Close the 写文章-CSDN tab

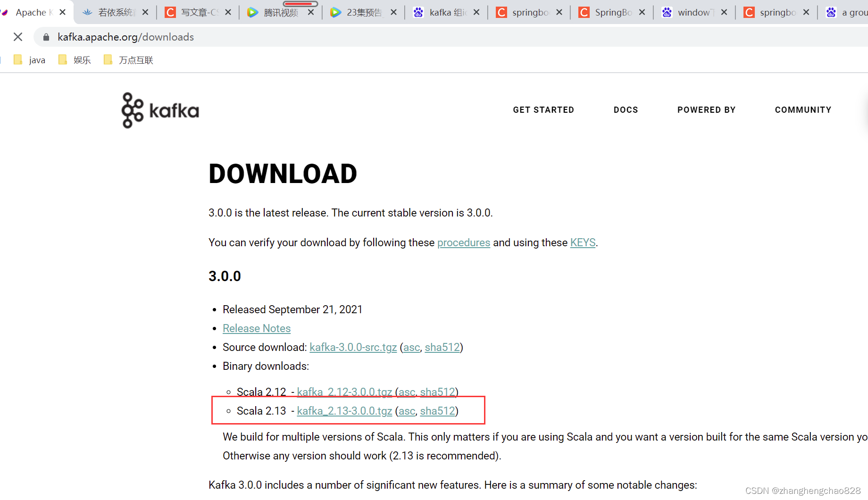click(228, 12)
